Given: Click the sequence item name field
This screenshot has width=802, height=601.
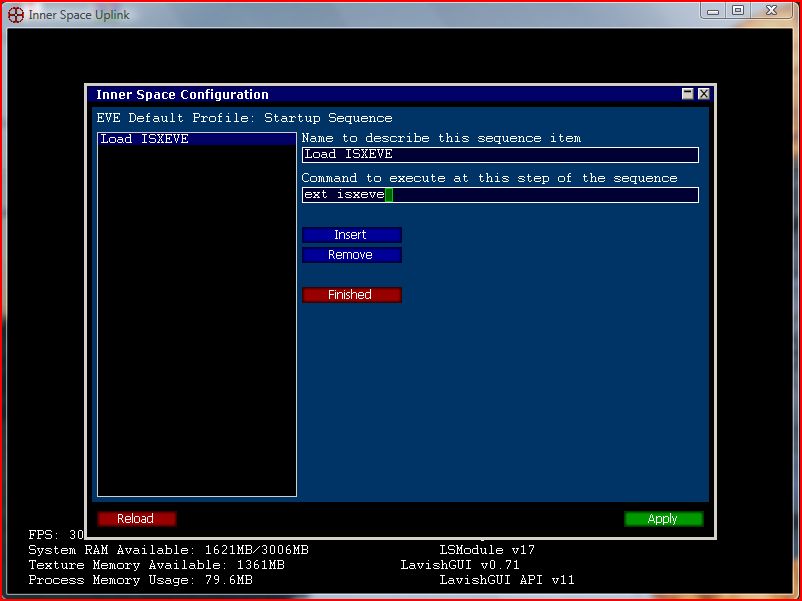Looking at the screenshot, I should coord(500,155).
